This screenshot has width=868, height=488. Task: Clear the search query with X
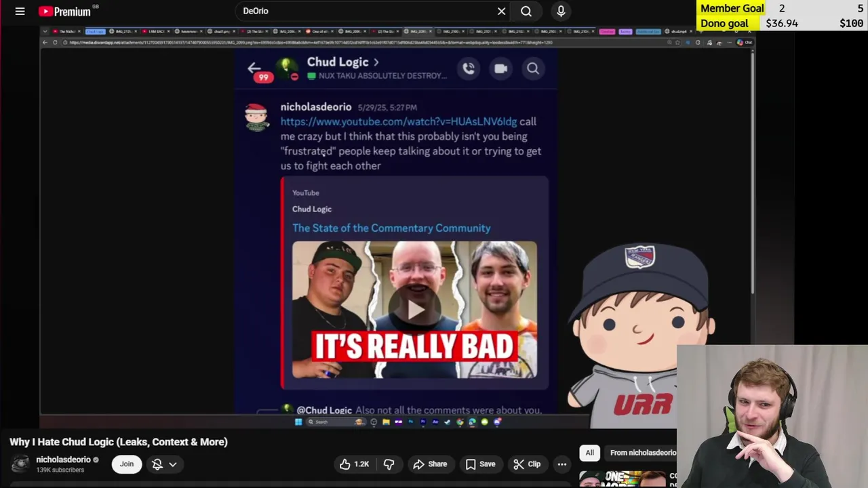[x=501, y=11]
